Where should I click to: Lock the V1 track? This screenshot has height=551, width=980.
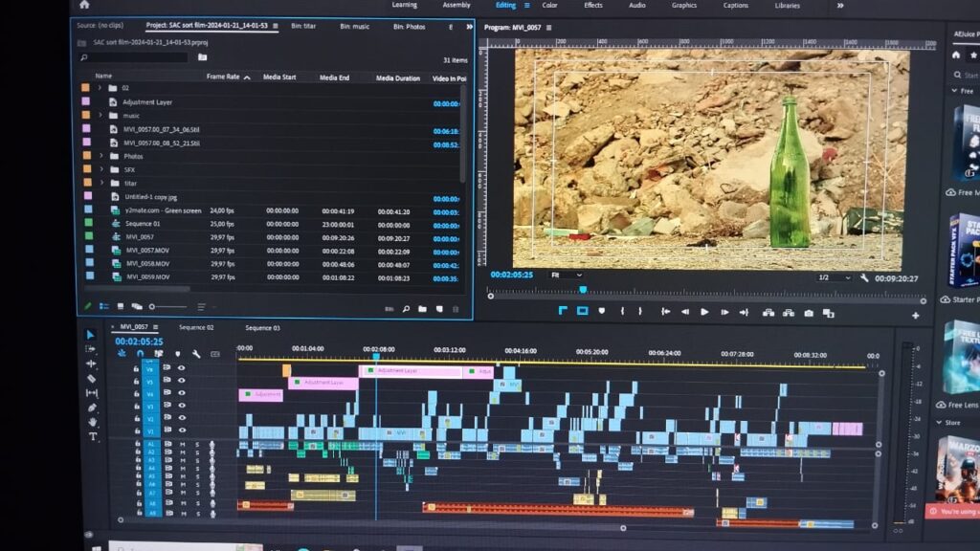point(137,430)
